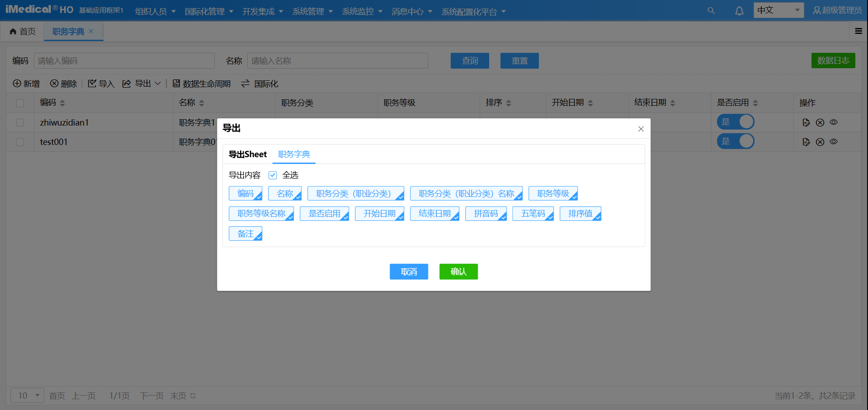The image size is (868, 410).
Task: Sort by 排序 column
Action: point(509,103)
